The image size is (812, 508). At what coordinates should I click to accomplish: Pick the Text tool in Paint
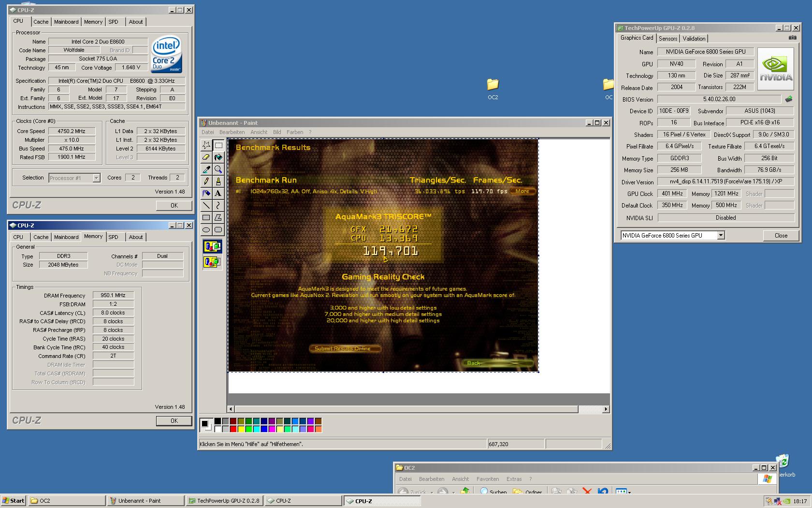click(218, 194)
